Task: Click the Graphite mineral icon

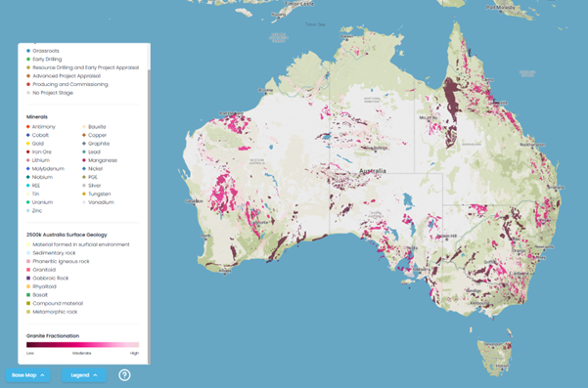Action: point(84,144)
